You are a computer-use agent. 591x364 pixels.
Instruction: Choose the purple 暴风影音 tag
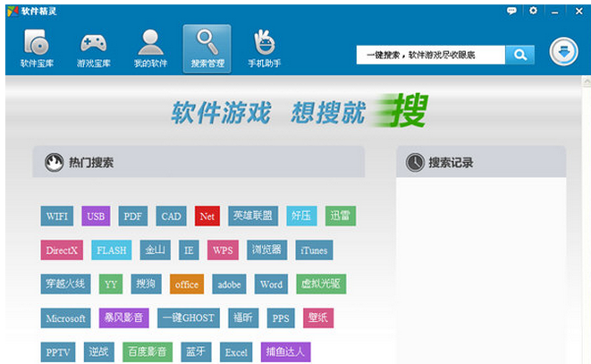coord(124,318)
